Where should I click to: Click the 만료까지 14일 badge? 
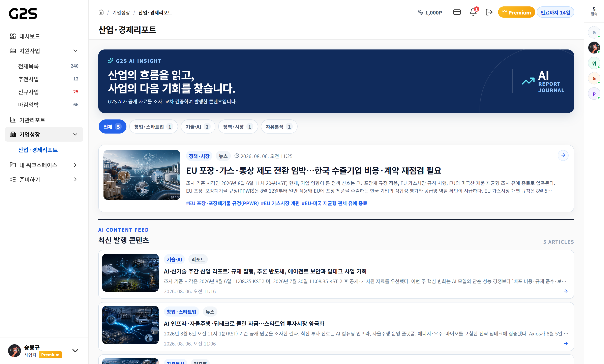pyautogui.click(x=555, y=12)
